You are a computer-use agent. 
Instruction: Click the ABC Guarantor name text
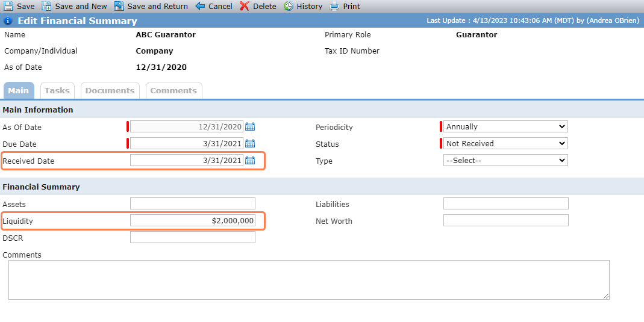point(166,35)
